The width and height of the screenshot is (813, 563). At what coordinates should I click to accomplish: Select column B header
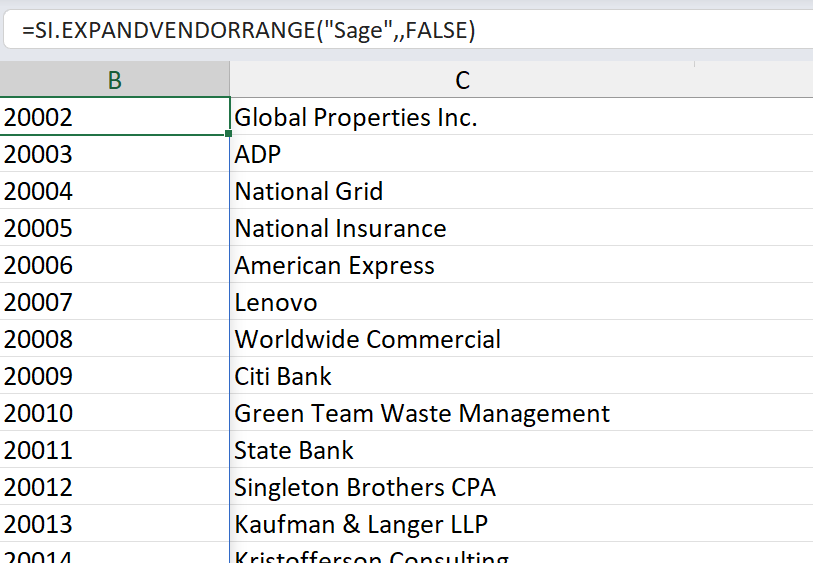point(115,80)
